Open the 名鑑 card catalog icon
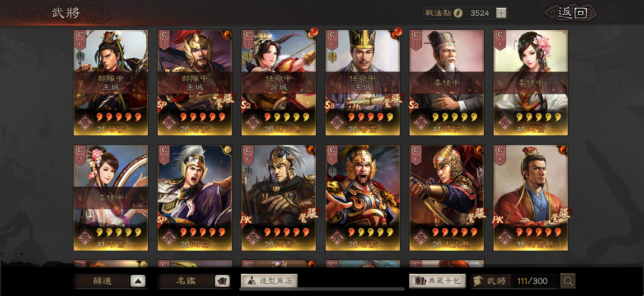Screen dimensions: 644x296 coord(222,281)
